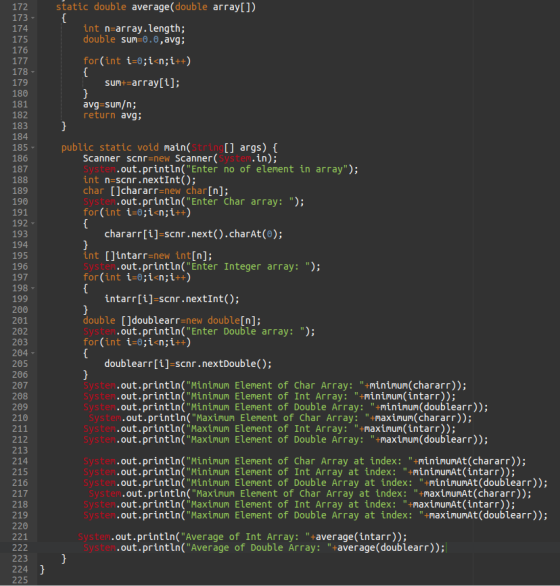Click the 'Scanner scnr=new Scanner(System.in);' line

coord(180,158)
